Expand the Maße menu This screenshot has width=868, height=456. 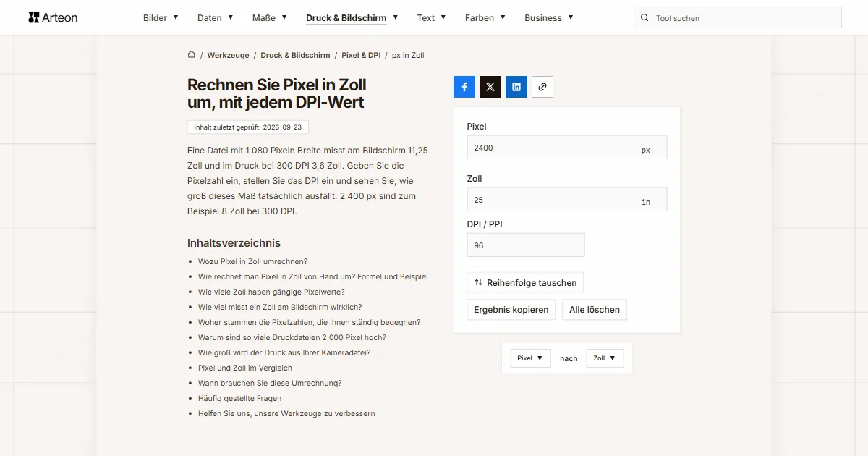pyautogui.click(x=270, y=18)
